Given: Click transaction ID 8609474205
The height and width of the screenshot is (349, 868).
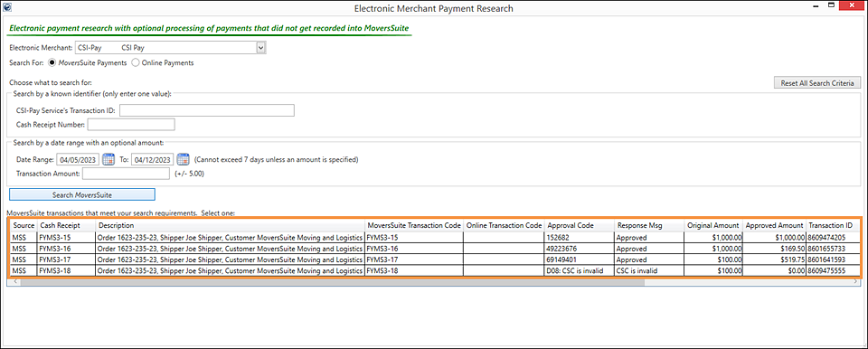Looking at the screenshot, I should click(832, 237).
